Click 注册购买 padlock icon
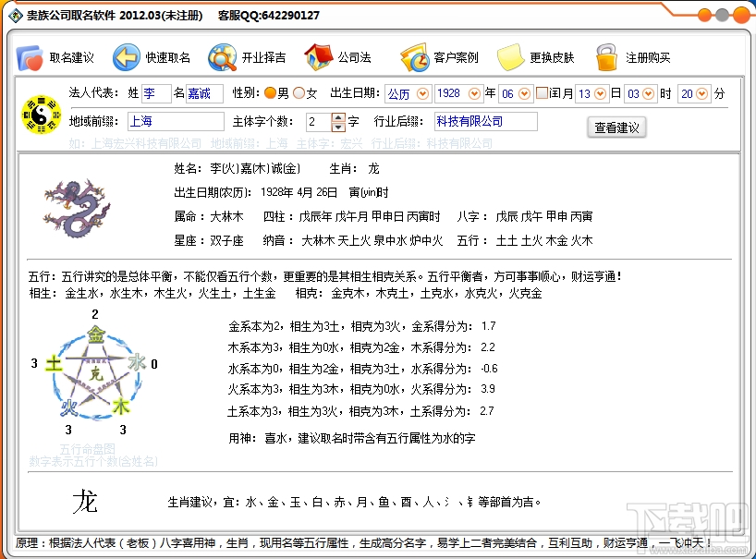 pyautogui.click(x=606, y=57)
